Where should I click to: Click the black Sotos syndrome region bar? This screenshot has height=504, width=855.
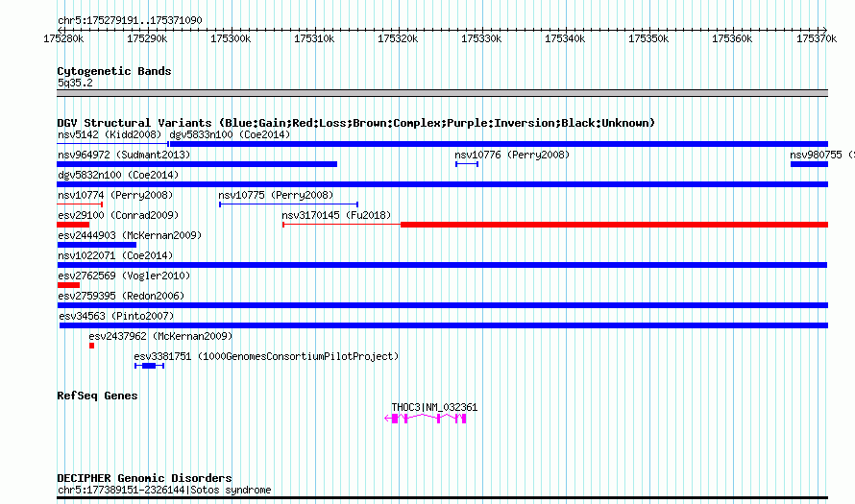coord(442,497)
